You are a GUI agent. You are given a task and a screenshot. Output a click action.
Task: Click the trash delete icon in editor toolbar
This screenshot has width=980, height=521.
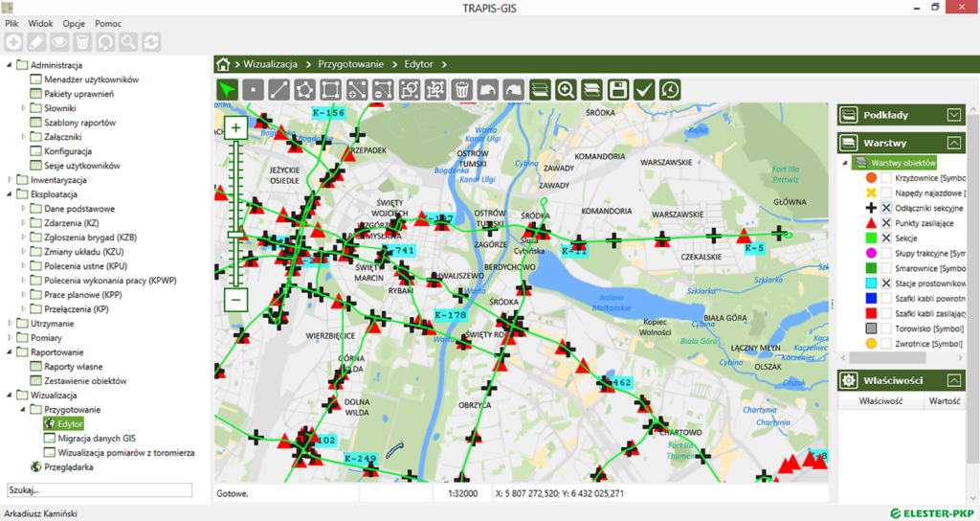click(x=461, y=90)
